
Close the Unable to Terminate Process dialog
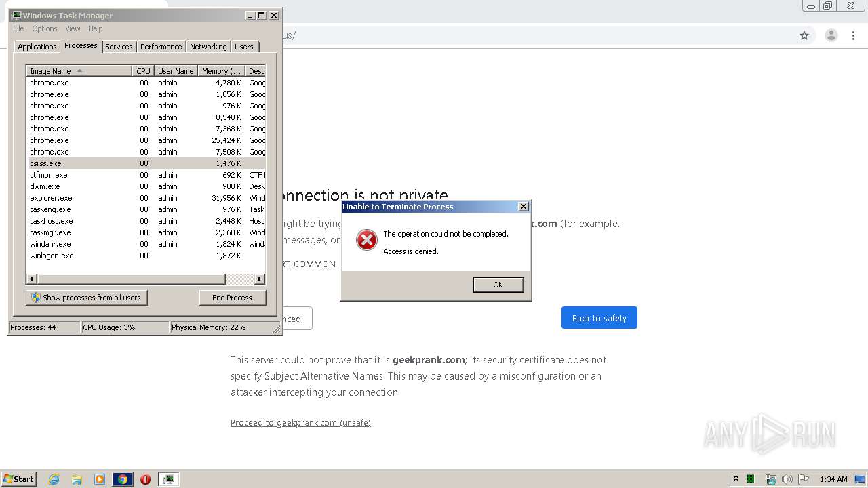click(523, 207)
